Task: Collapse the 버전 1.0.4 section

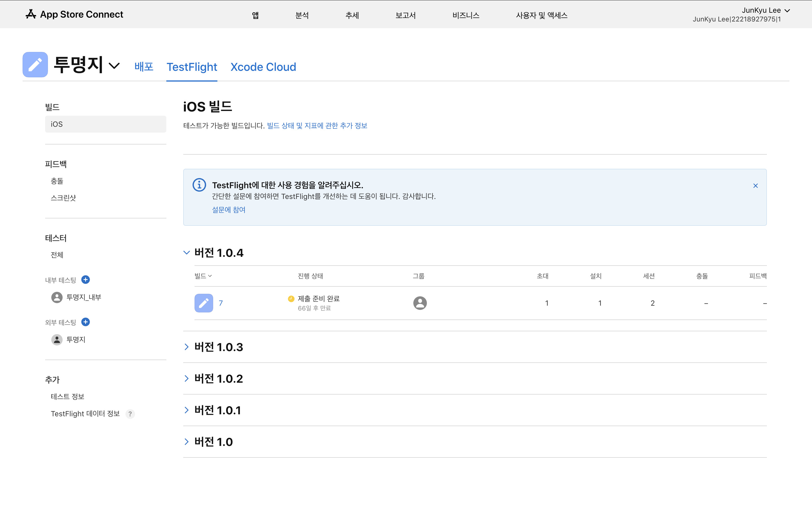Action: point(187,252)
